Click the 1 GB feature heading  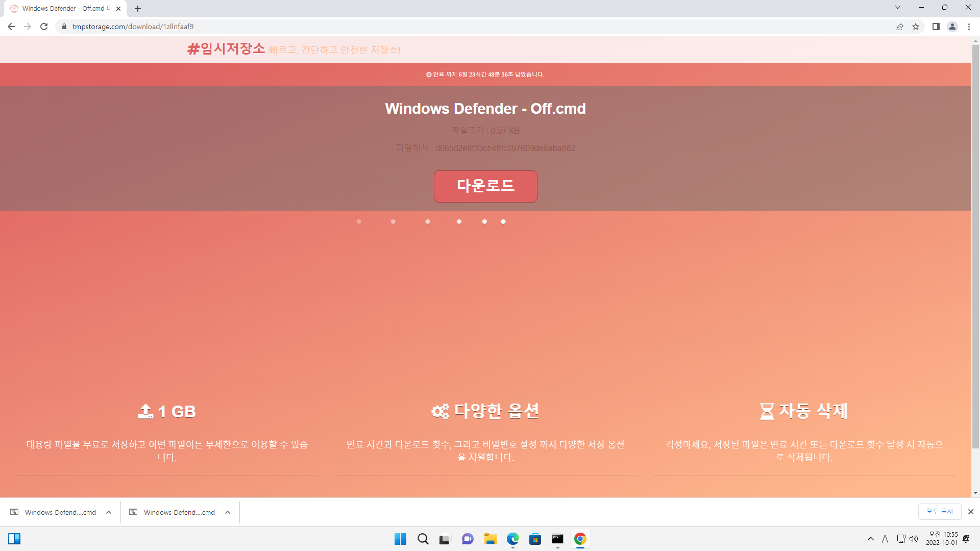point(167,411)
